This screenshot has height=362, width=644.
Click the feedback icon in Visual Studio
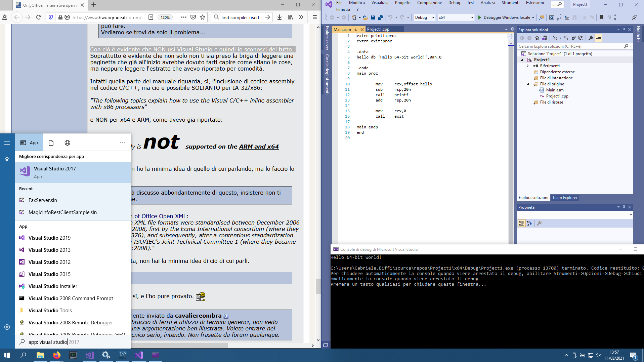[x=635, y=17]
